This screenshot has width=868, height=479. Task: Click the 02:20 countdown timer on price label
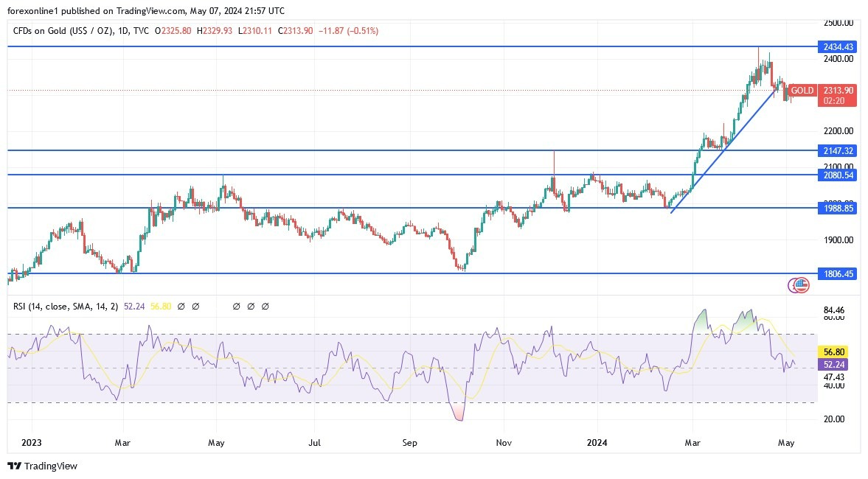click(x=836, y=101)
